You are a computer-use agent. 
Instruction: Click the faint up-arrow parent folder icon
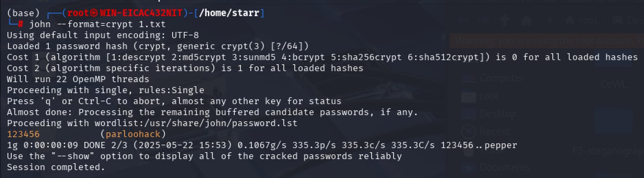coord(505,20)
